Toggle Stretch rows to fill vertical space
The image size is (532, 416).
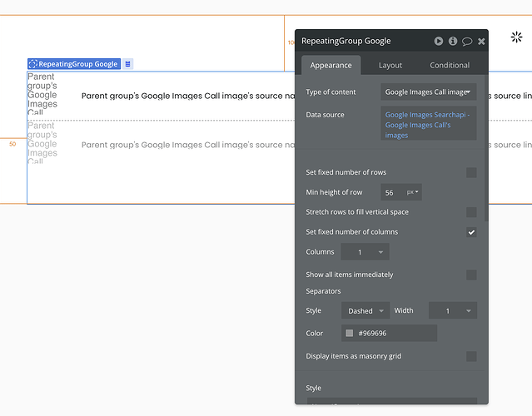click(471, 212)
